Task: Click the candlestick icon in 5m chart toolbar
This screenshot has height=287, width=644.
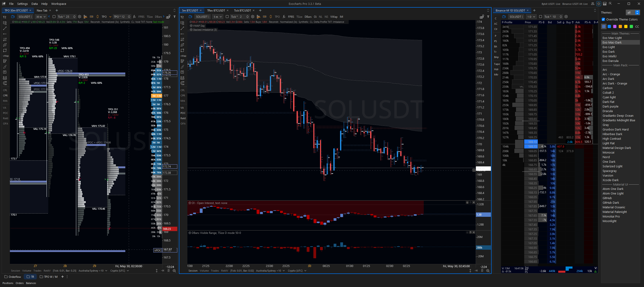Action: [x=271, y=17]
